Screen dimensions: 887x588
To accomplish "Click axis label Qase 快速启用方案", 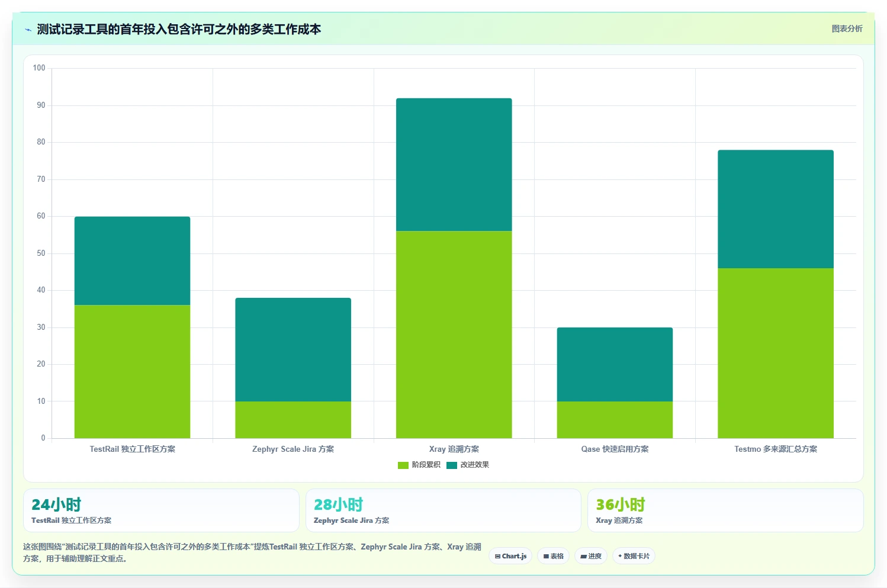I will [x=615, y=449].
